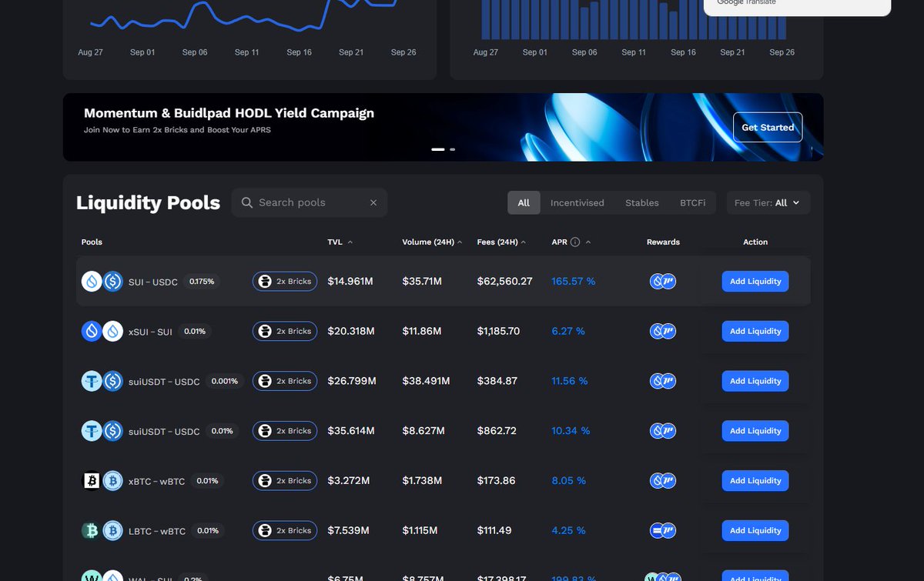
Task: Click the suiUSDT – USDC 0.001% token icons
Action: (x=102, y=382)
